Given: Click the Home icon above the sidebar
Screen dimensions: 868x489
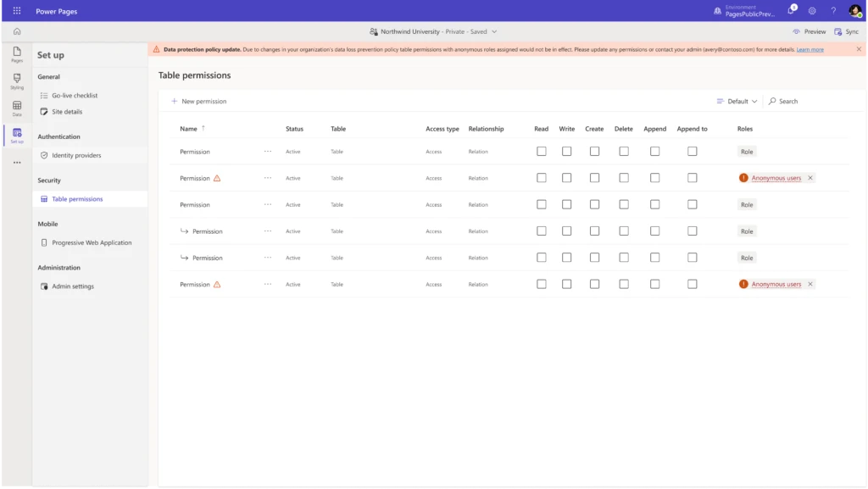Looking at the screenshot, I should tap(16, 31).
